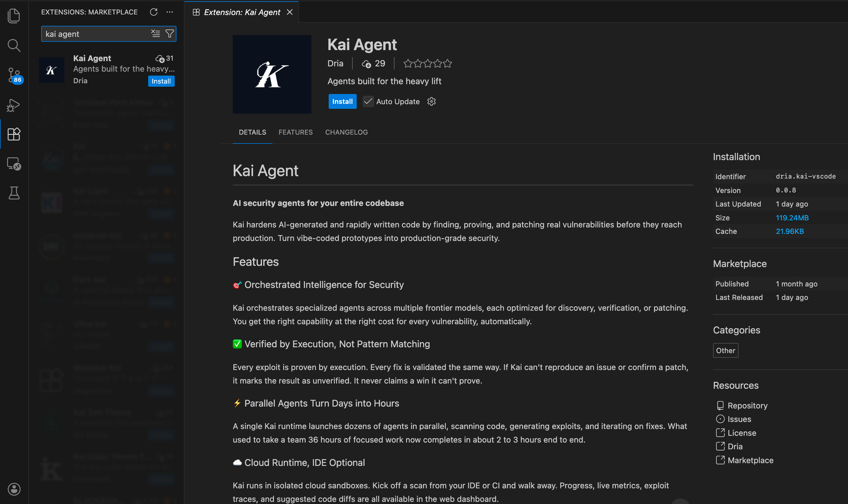Screen dimensions: 848x504
Task: Click inside the extension search field
Action: pos(95,33)
